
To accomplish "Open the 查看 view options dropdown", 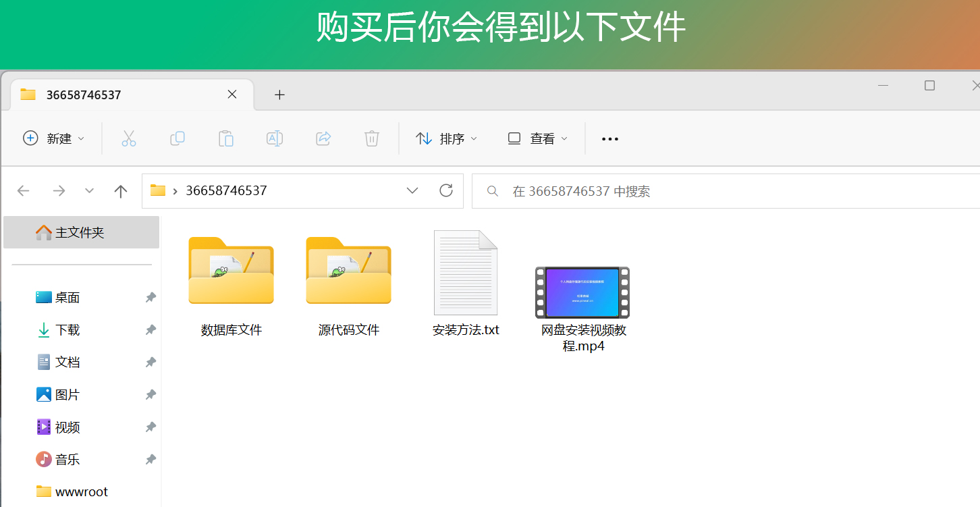I will (x=537, y=138).
